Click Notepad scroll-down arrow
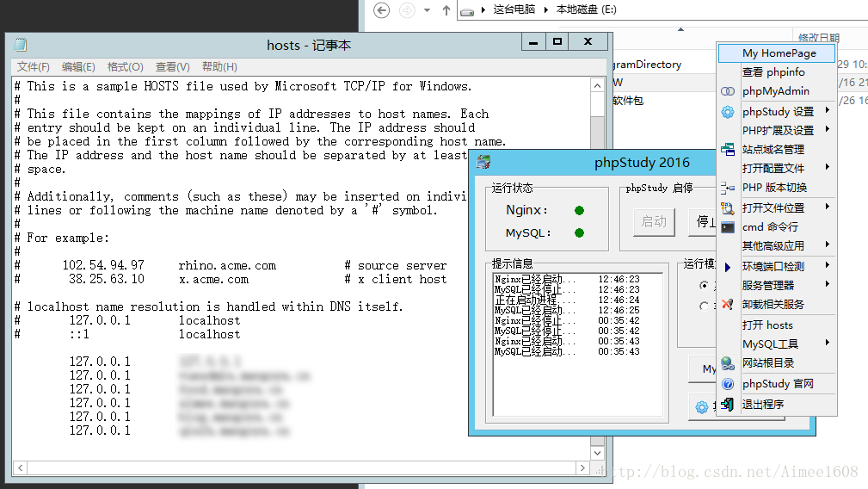Image resolution: width=868 pixels, height=489 pixels. click(x=597, y=453)
